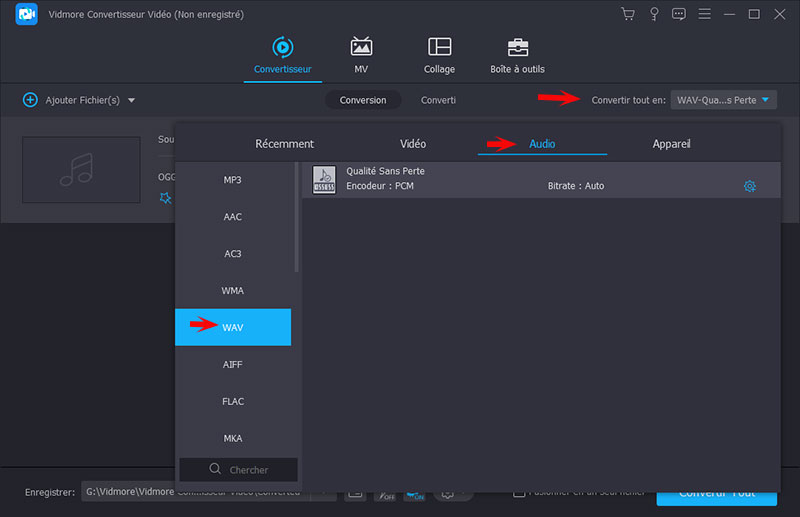Click the blue plus add file icon
The width and height of the screenshot is (800, 517).
coord(30,100)
